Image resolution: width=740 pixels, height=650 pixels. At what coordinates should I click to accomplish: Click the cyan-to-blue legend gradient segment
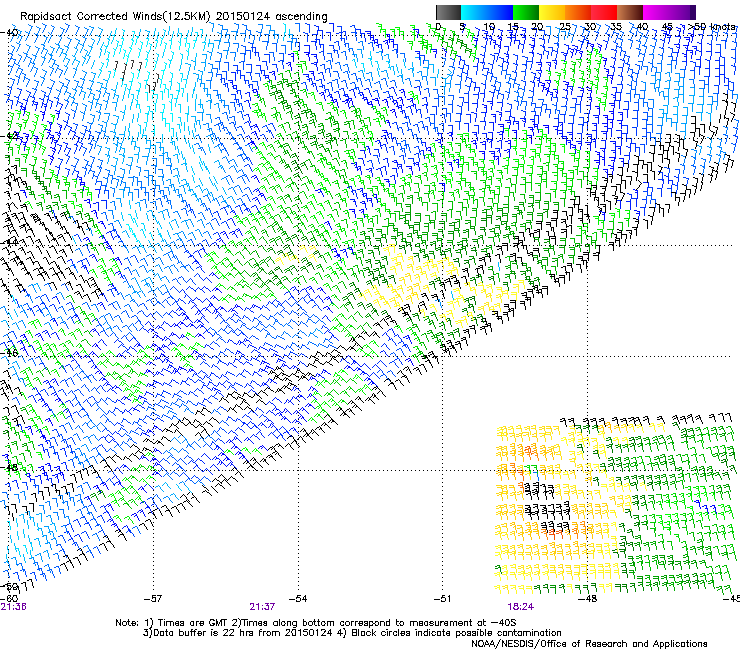pyautogui.click(x=487, y=12)
